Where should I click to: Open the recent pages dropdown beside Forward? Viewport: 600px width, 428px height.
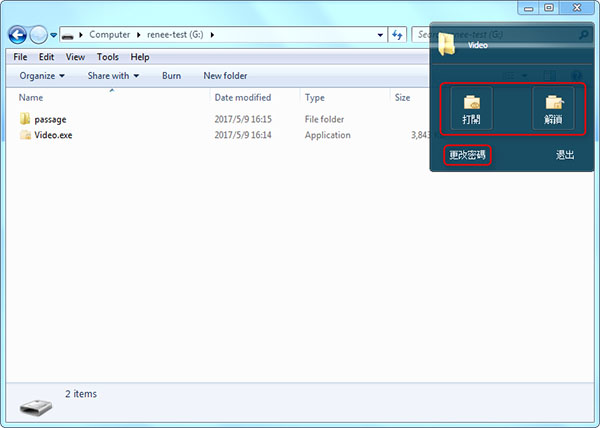pyautogui.click(x=53, y=34)
